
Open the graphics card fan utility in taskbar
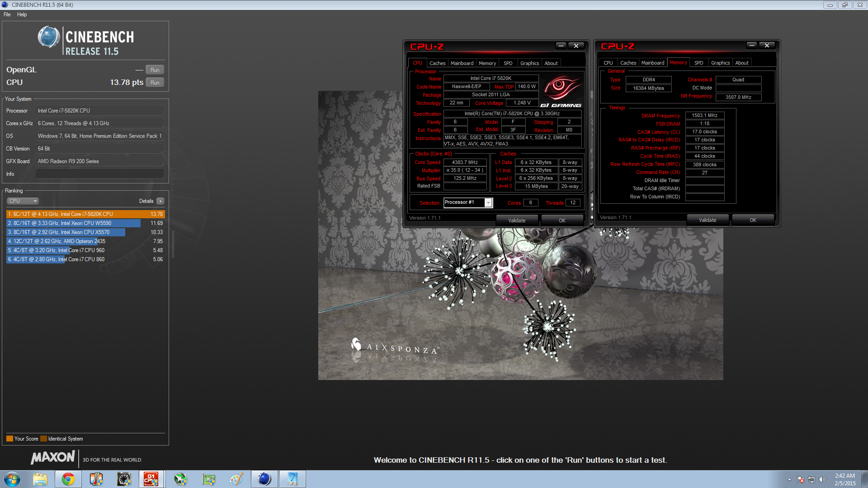[x=124, y=479]
